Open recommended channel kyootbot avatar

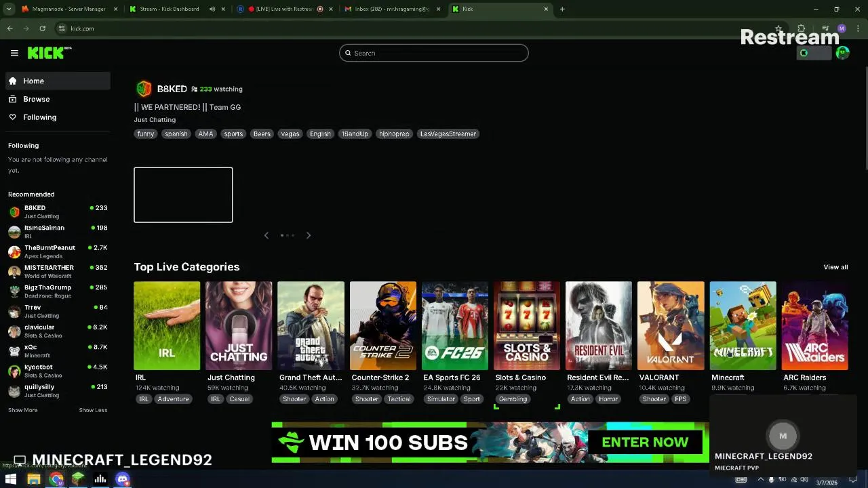[x=14, y=371]
